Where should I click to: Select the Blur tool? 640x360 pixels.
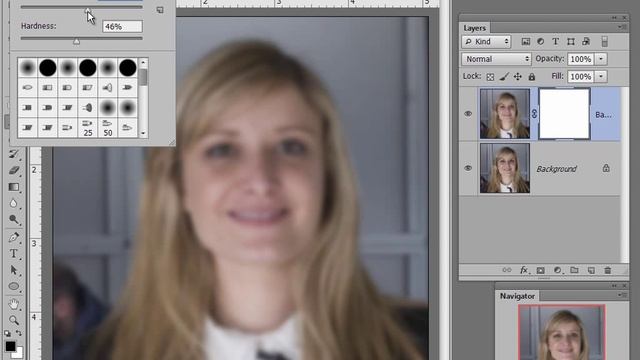tap(13, 203)
